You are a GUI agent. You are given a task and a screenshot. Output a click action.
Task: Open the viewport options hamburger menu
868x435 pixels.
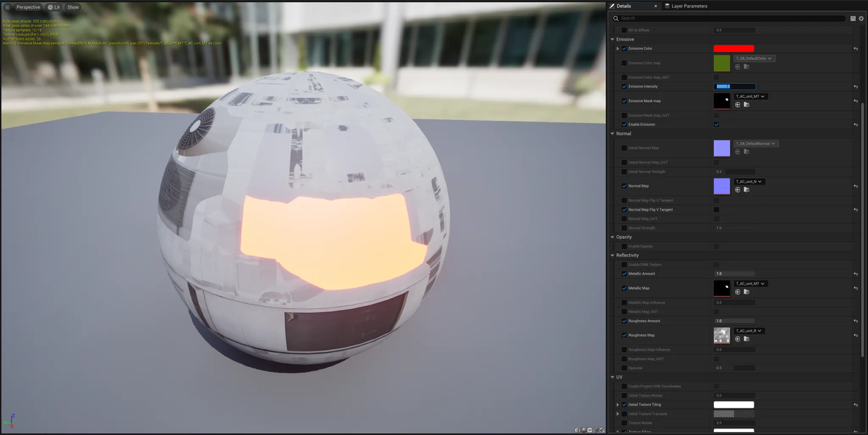[7, 7]
